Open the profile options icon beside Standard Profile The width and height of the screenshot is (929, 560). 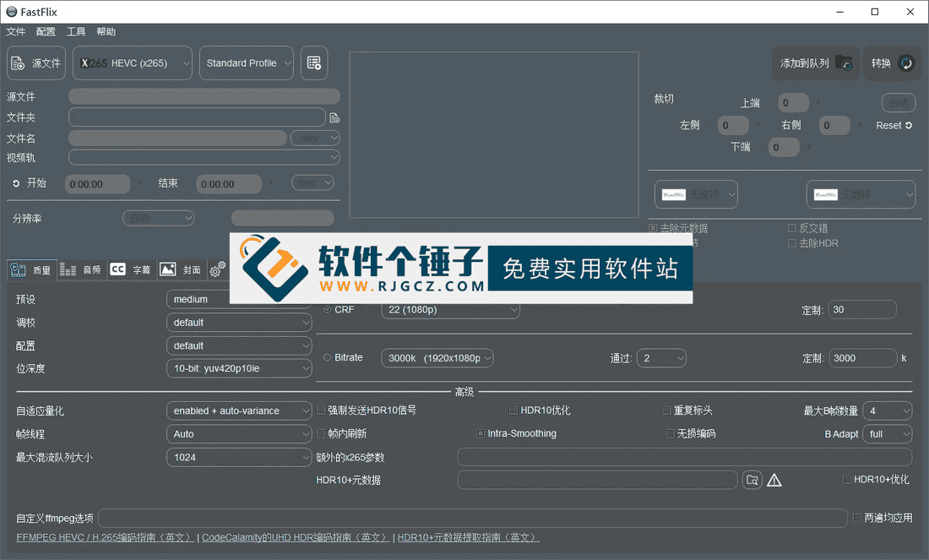point(313,62)
